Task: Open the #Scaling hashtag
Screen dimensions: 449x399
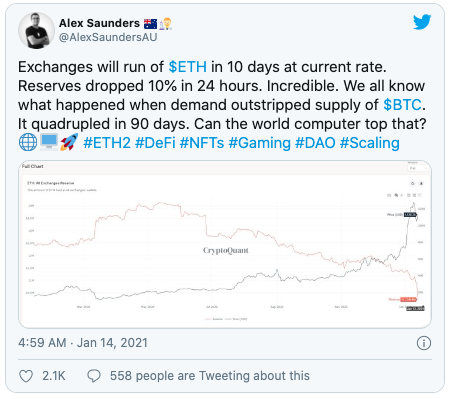Action: point(369,143)
